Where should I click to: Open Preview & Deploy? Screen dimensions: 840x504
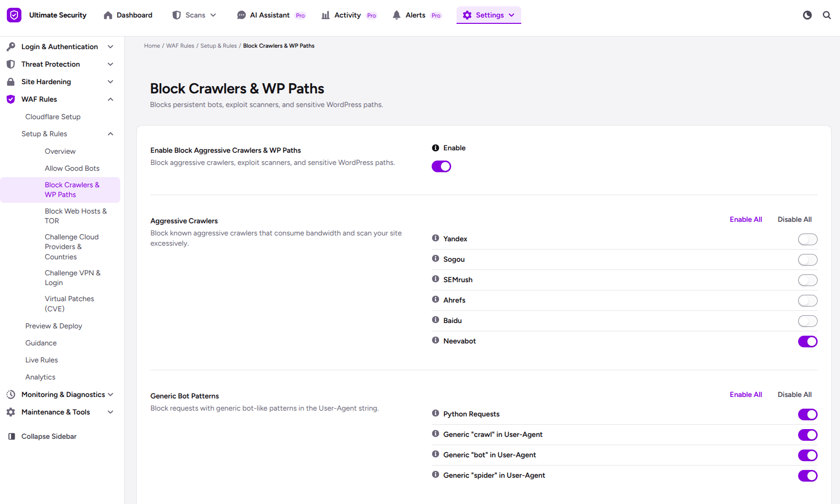tap(54, 326)
